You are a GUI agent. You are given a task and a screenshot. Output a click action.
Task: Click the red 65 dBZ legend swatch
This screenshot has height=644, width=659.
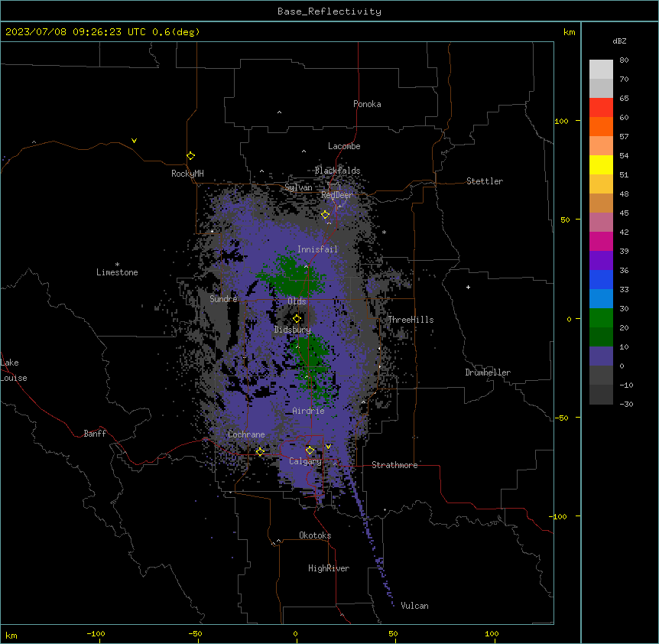coord(601,107)
